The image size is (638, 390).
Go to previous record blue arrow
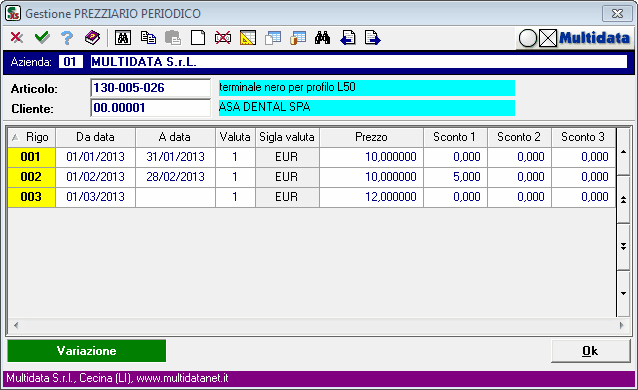pos(347,38)
